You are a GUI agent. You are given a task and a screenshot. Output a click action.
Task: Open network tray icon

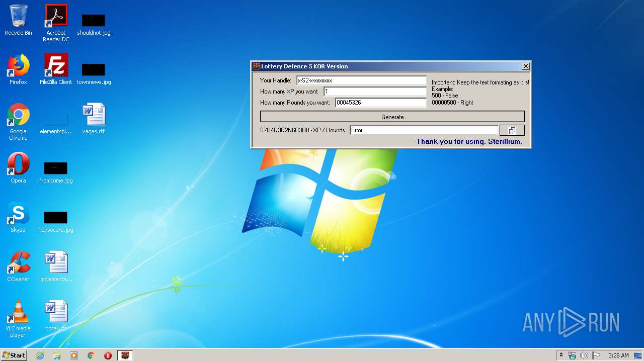pyautogui.click(x=572, y=355)
